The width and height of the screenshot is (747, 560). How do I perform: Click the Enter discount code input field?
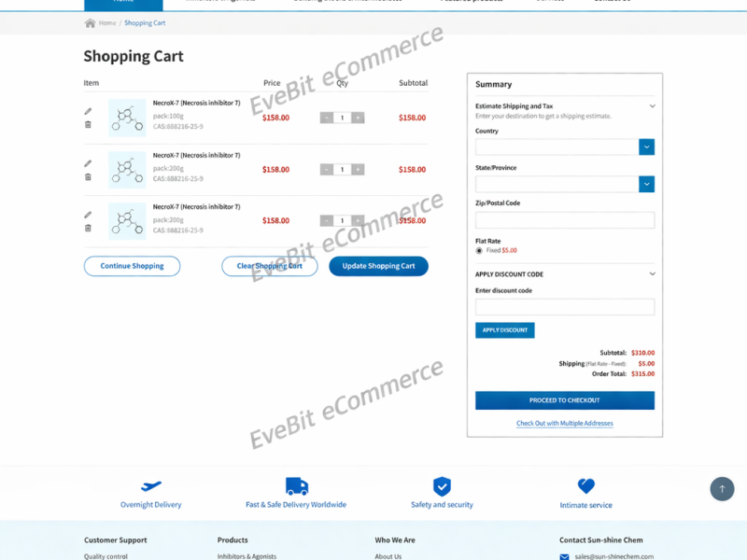(x=565, y=307)
